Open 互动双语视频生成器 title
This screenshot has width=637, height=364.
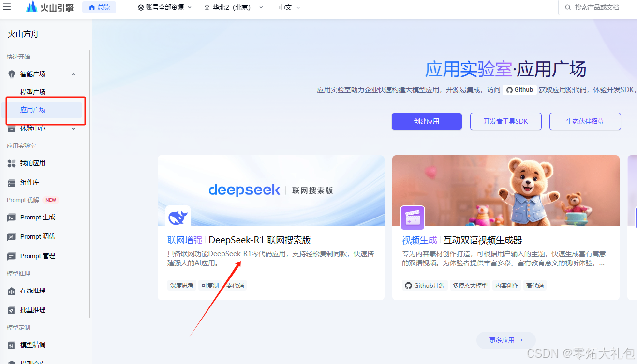[483, 240]
